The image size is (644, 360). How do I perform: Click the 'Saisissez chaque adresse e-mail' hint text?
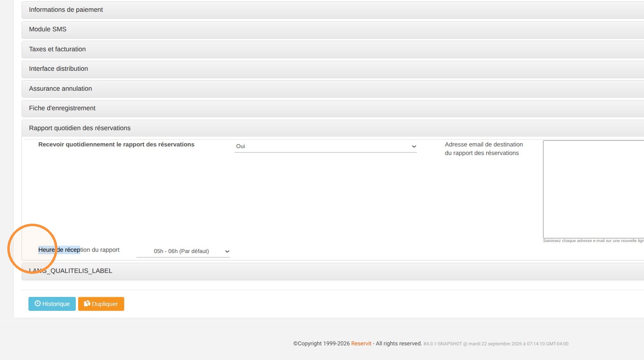point(594,241)
